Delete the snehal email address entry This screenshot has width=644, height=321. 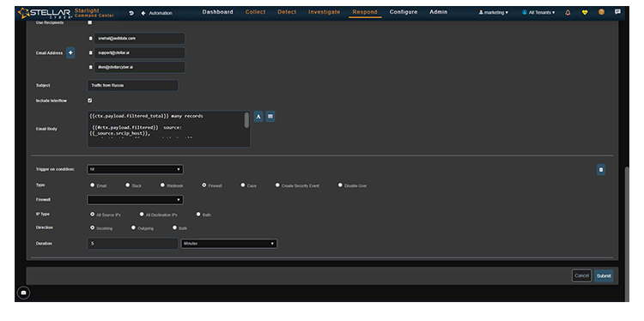(90, 39)
